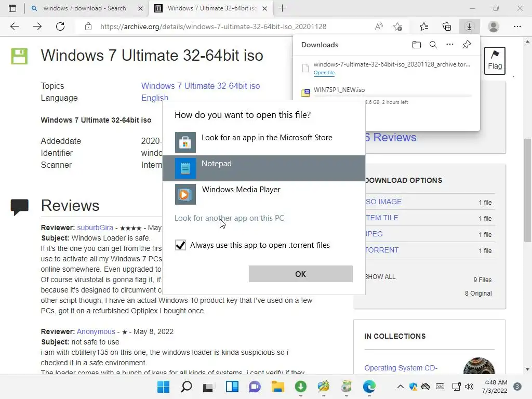Pin the Downloads panel

click(x=467, y=45)
